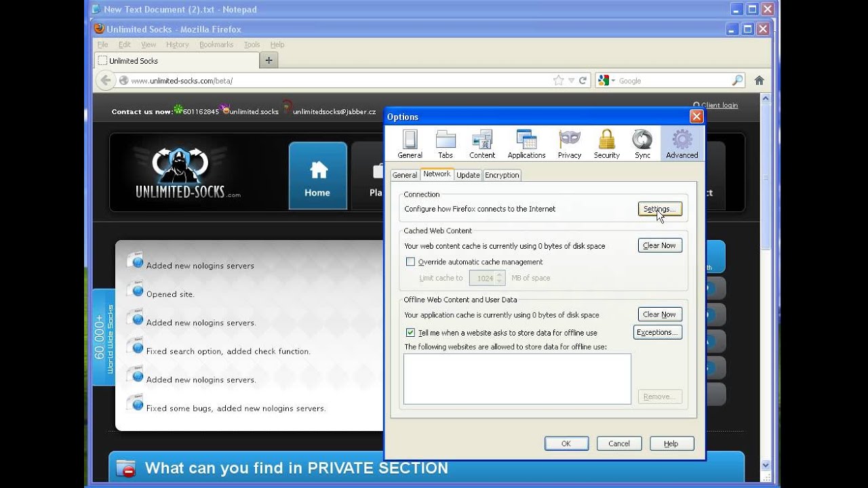The height and width of the screenshot is (488, 868).
Task: Click the connection Settings button
Action: (660, 209)
